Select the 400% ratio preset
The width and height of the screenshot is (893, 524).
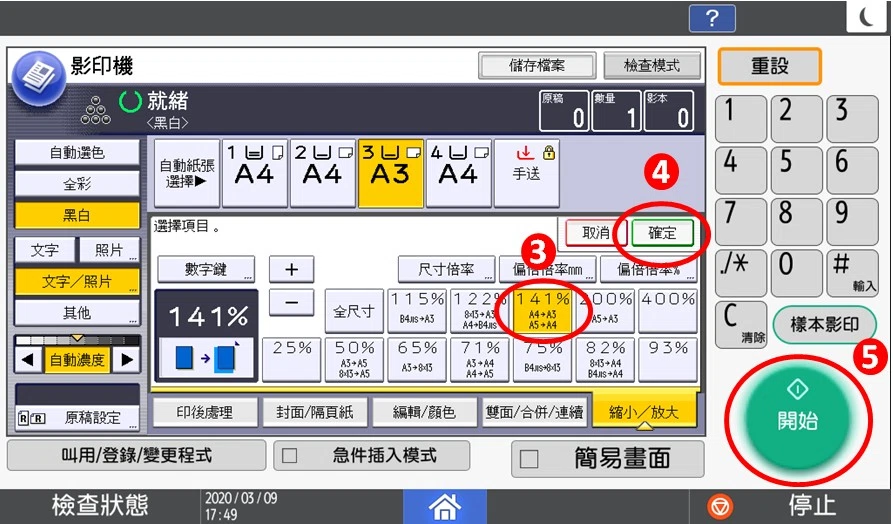point(668,311)
